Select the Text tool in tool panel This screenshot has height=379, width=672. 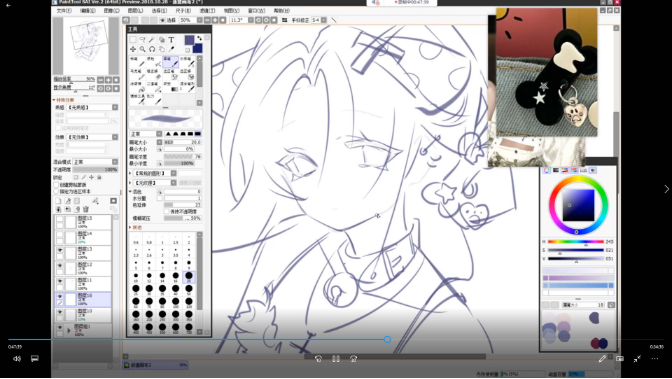(x=171, y=40)
